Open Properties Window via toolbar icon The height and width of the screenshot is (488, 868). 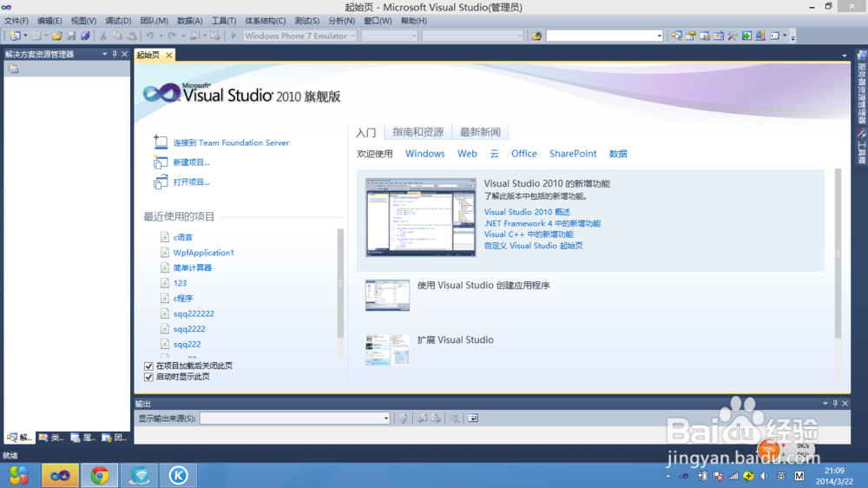(690, 36)
